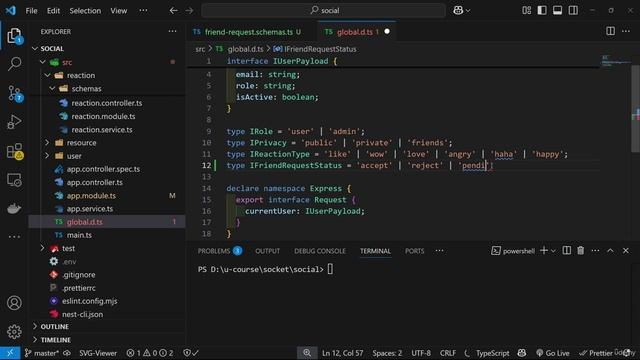Click the zoom magnifier in status bar

point(307,353)
